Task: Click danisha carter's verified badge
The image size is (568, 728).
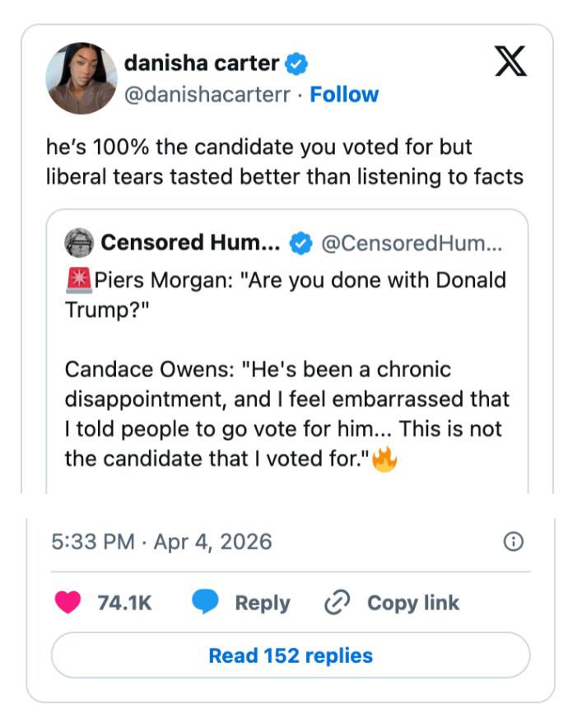Action: click(296, 63)
